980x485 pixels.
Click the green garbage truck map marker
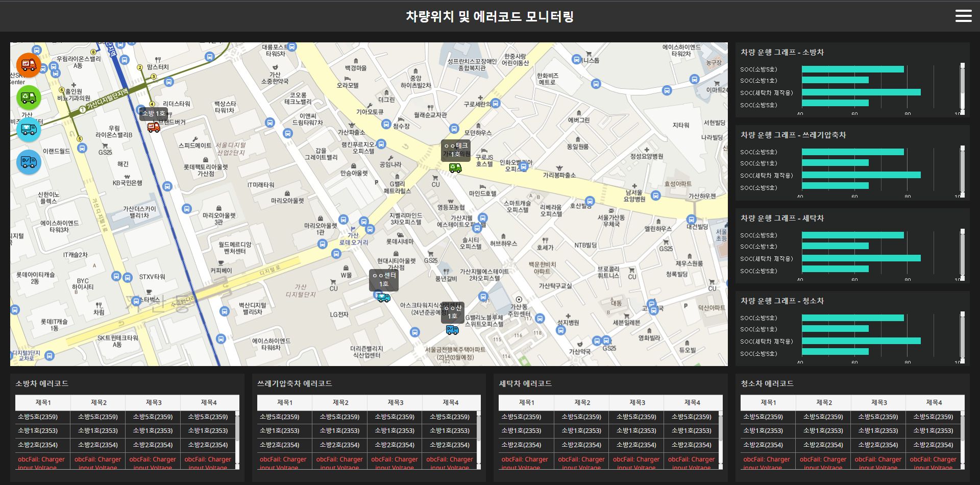[455, 167]
